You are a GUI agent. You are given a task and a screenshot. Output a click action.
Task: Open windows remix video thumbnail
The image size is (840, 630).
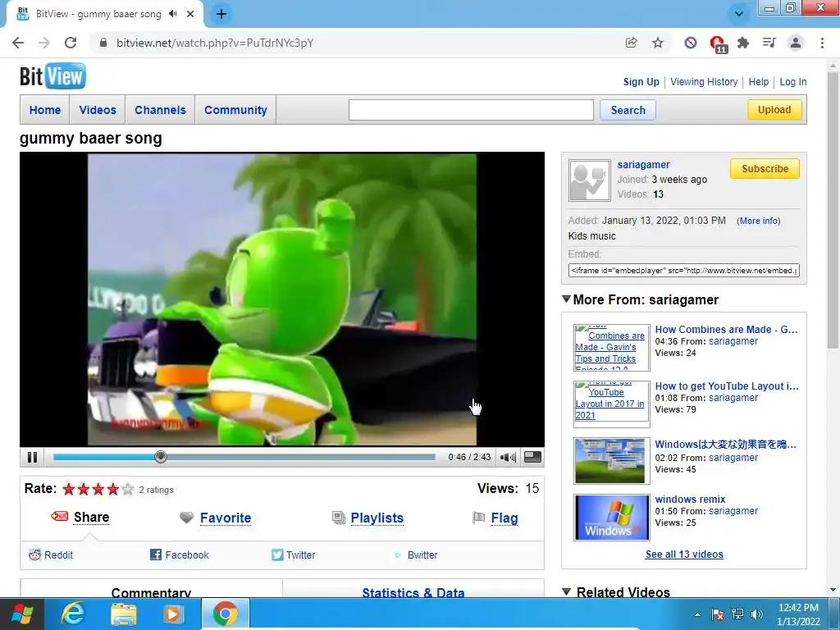611,518
